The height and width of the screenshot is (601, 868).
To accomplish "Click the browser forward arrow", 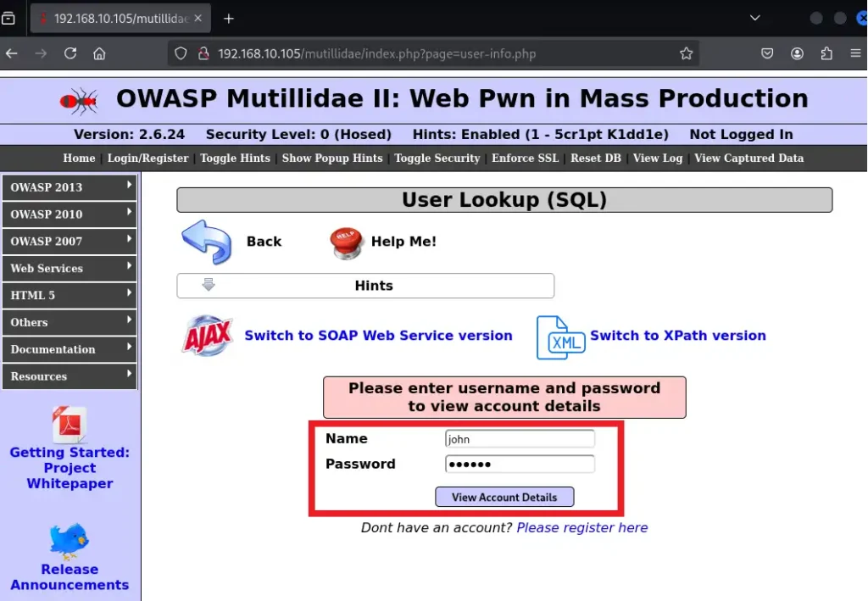I will 41,53.
